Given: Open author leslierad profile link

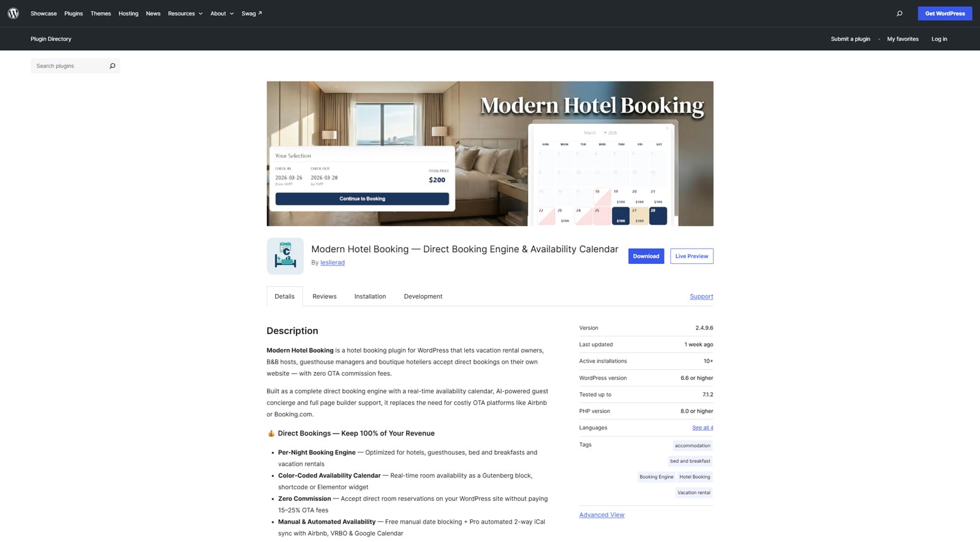Looking at the screenshot, I should click(x=333, y=263).
